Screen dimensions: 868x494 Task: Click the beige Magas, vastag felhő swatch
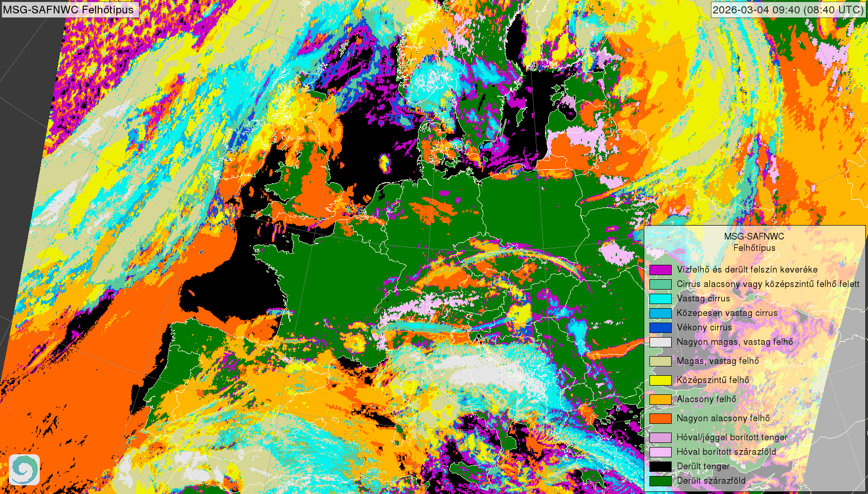pyautogui.click(x=660, y=361)
